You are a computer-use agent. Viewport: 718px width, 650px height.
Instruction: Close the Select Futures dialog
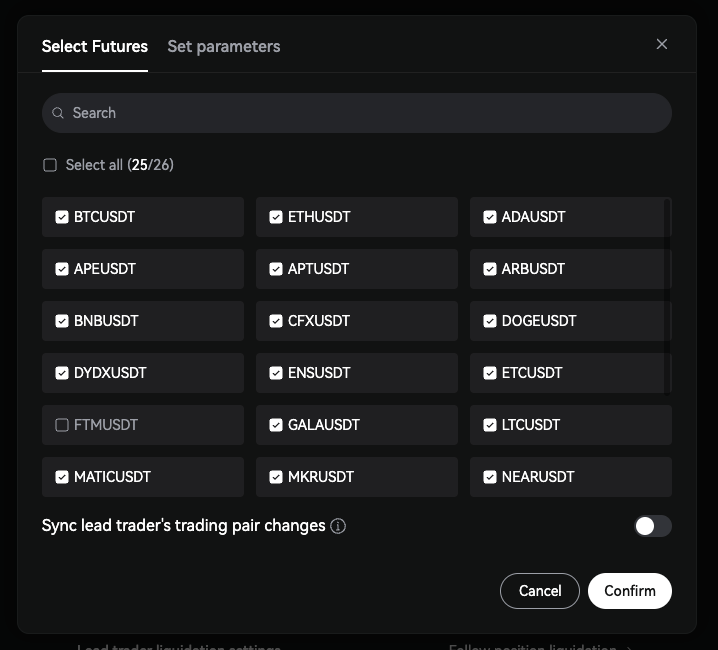pos(661,44)
